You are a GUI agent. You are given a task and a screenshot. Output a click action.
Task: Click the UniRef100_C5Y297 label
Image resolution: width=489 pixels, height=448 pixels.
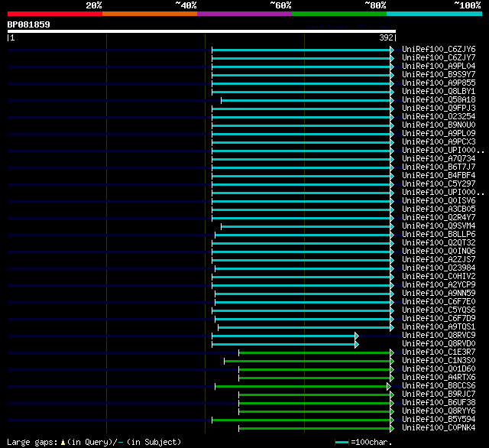point(439,184)
